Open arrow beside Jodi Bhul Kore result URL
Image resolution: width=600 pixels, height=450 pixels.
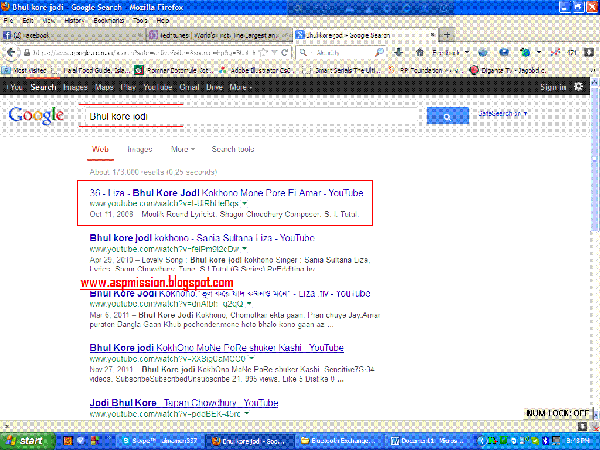pyautogui.click(x=246, y=414)
